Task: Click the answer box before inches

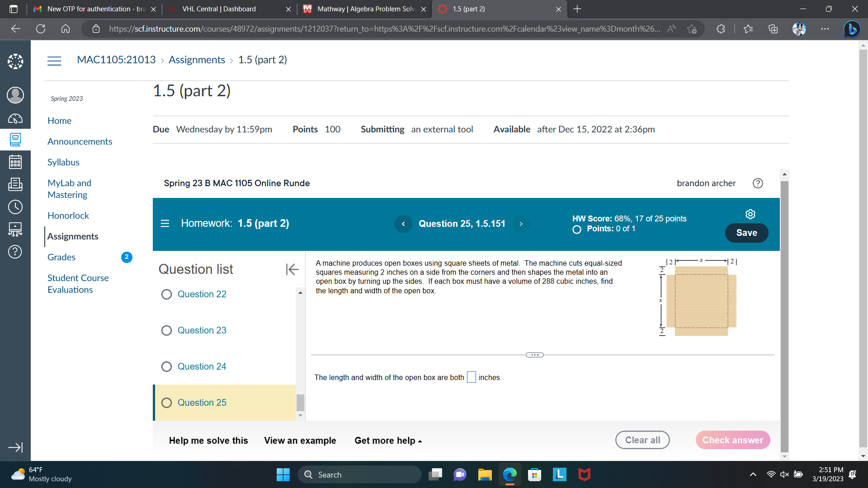Action: click(x=471, y=377)
